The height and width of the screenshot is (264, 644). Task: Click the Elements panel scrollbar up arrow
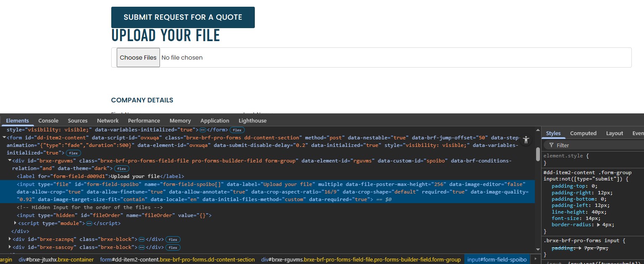click(x=538, y=129)
